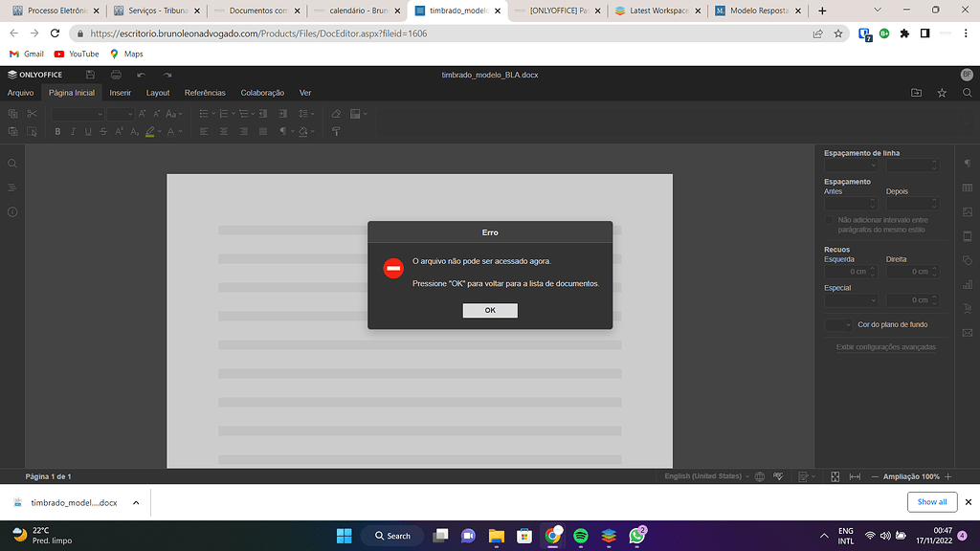Viewport: 980px width, 551px height.
Task: Select the Fit to width icon
Action: point(855,475)
